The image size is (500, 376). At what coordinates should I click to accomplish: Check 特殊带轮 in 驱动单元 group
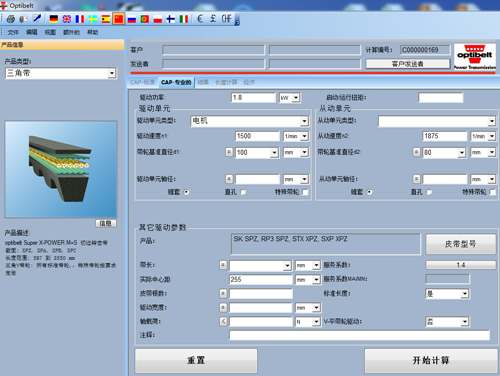click(305, 192)
